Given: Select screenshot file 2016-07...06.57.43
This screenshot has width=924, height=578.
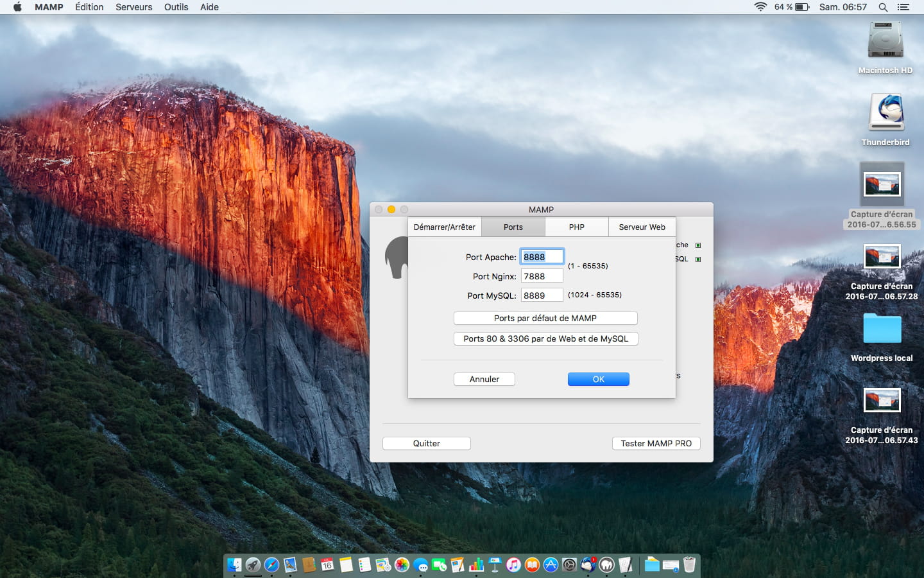Looking at the screenshot, I should tap(882, 416).
